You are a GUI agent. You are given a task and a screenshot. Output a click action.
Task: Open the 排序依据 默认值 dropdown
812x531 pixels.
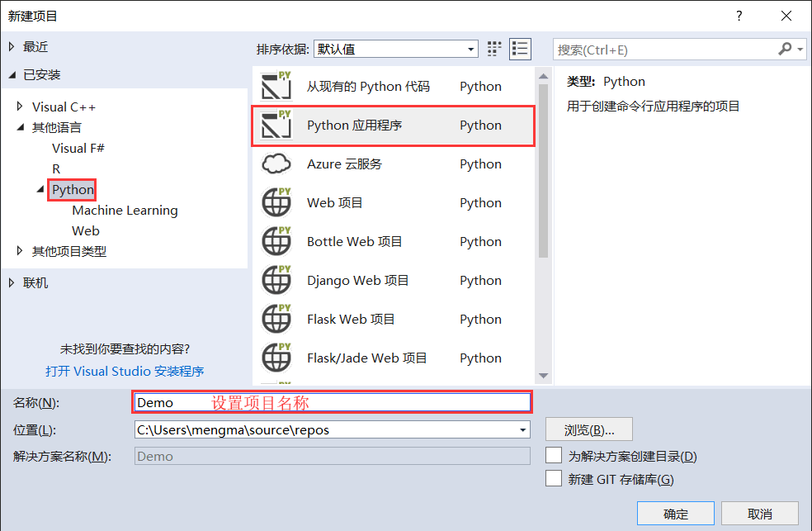471,49
